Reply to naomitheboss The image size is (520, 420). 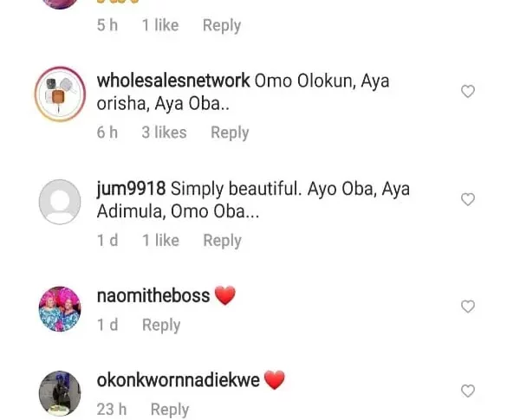pyautogui.click(x=161, y=325)
